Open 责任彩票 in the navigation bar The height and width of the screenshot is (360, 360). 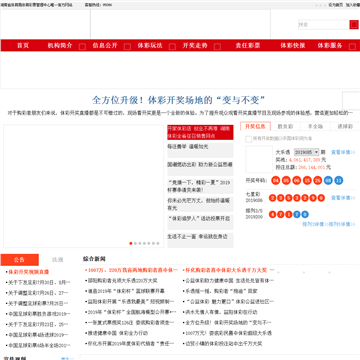248,46
